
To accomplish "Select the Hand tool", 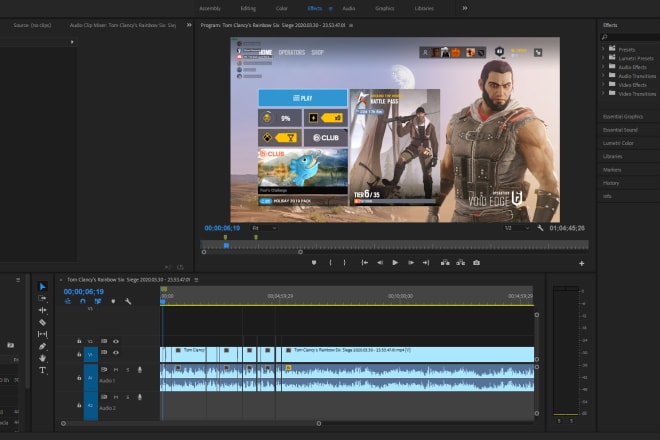I will click(x=42, y=358).
